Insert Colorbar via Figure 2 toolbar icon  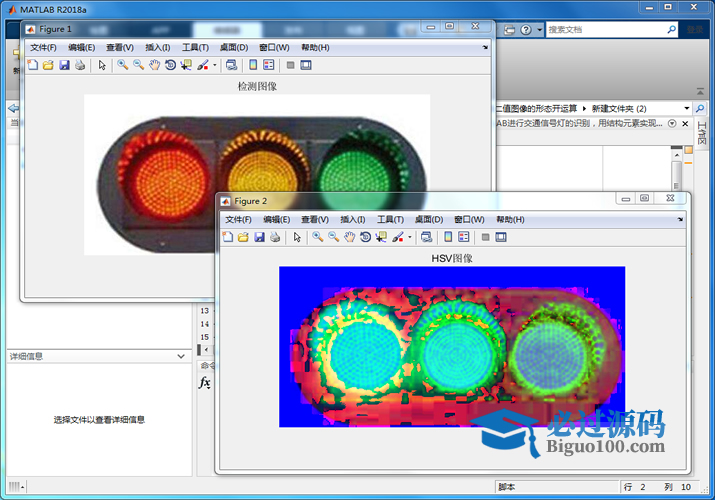[448, 237]
